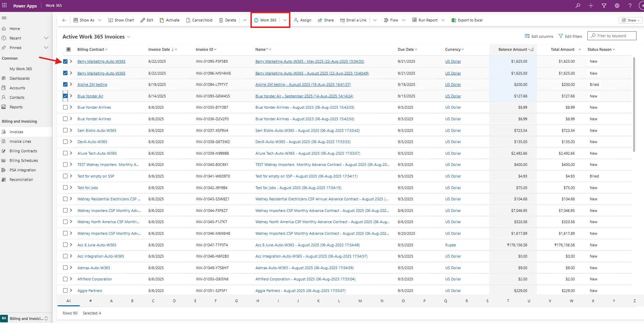Viewport: 644px width, 323px height.
Task: Click the Cancel/Void command
Action: 199,20
